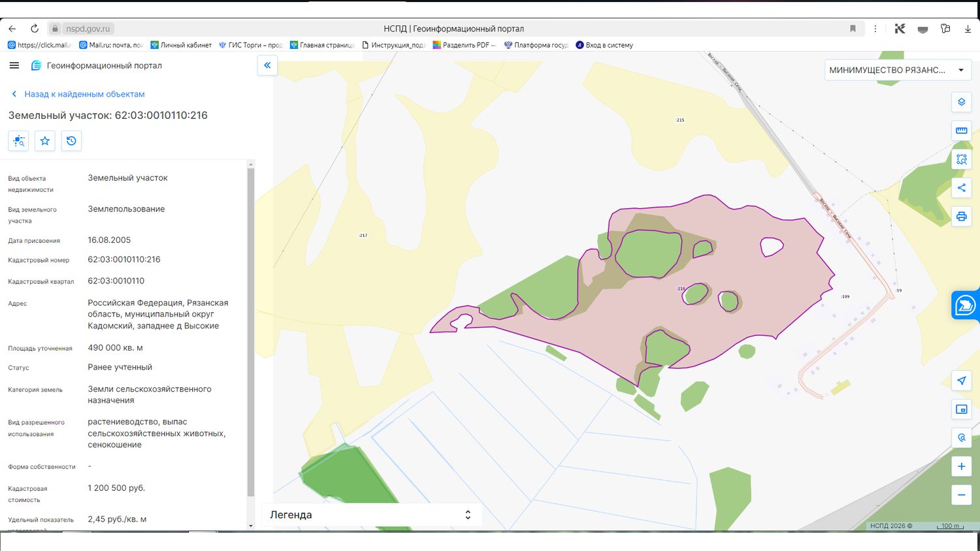Locate my position arrow icon
980x551 pixels.
coord(962,381)
